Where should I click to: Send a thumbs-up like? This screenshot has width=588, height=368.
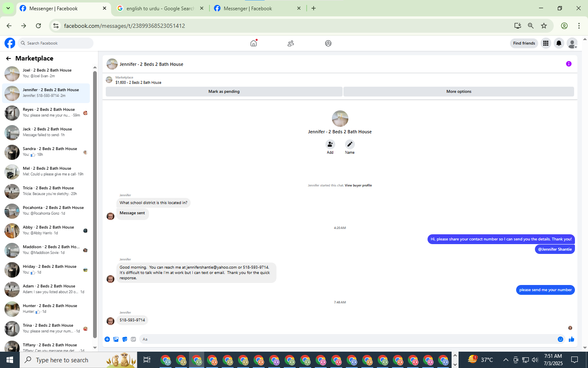571,339
